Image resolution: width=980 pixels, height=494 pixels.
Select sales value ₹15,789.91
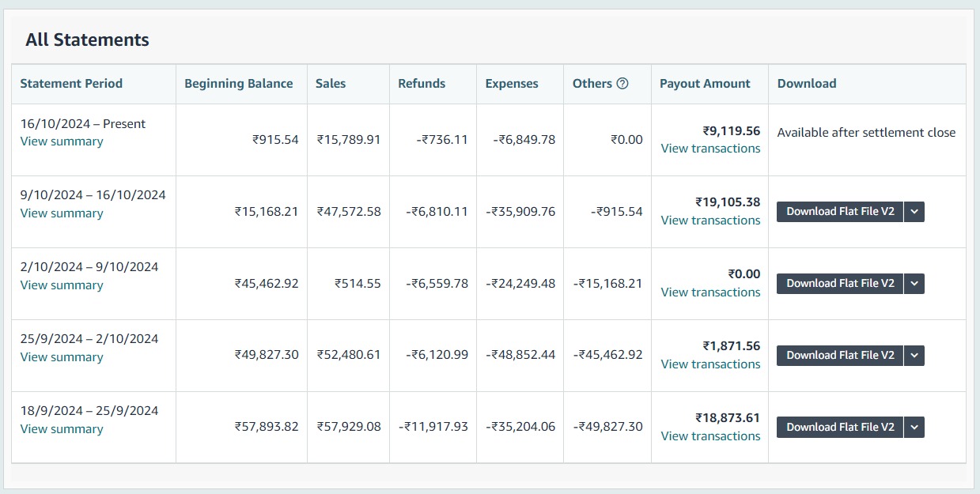[349, 139]
